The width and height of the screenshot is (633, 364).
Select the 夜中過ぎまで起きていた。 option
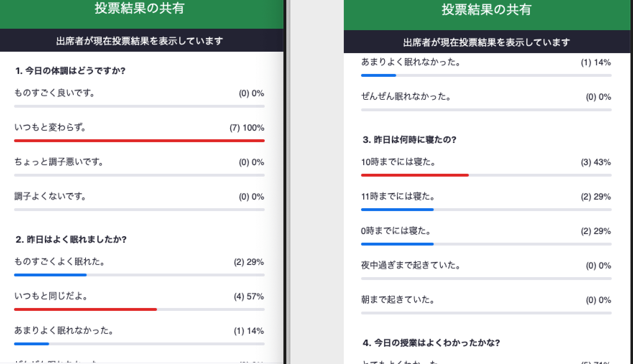411,265
